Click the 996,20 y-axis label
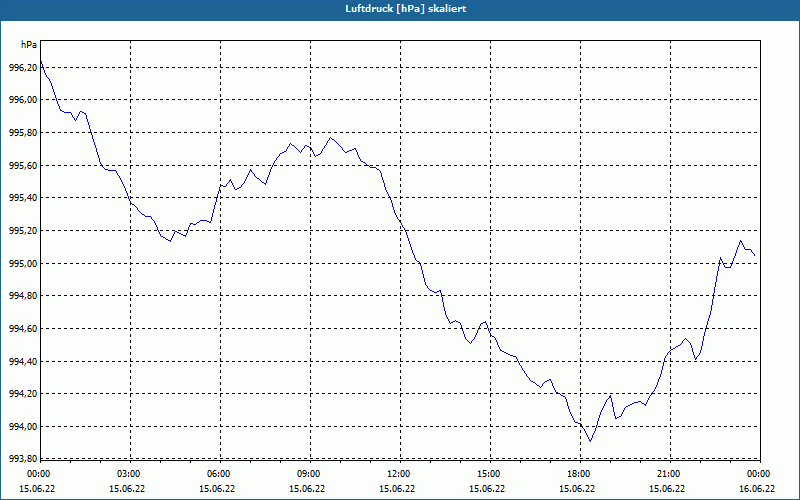Viewport: 800px width, 500px height. [23, 67]
